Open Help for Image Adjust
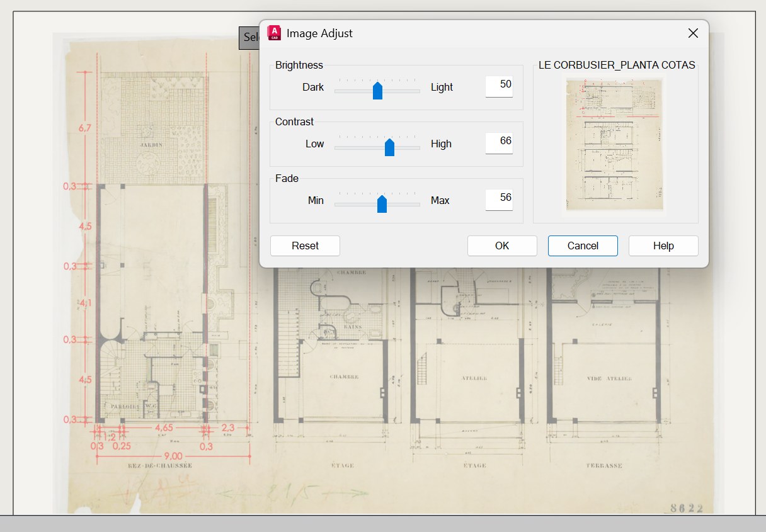The height and width of the screenshot is (532, 766). coord(663,246)
